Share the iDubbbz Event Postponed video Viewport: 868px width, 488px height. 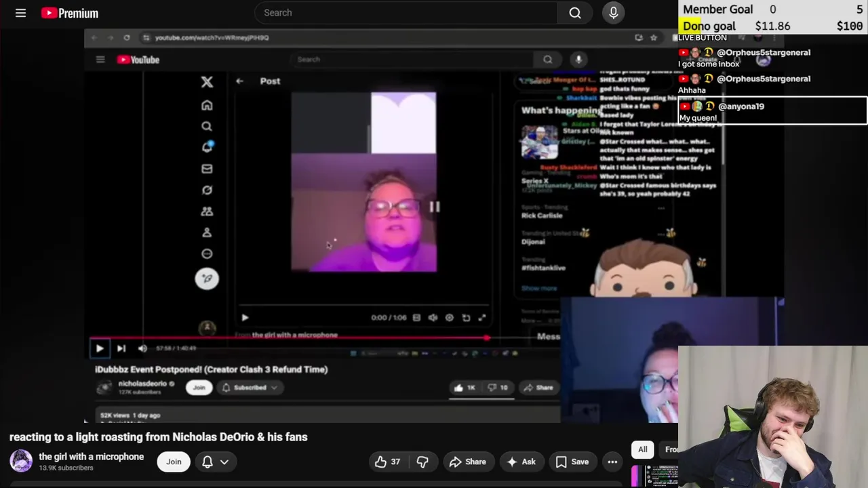coord(538,388)
